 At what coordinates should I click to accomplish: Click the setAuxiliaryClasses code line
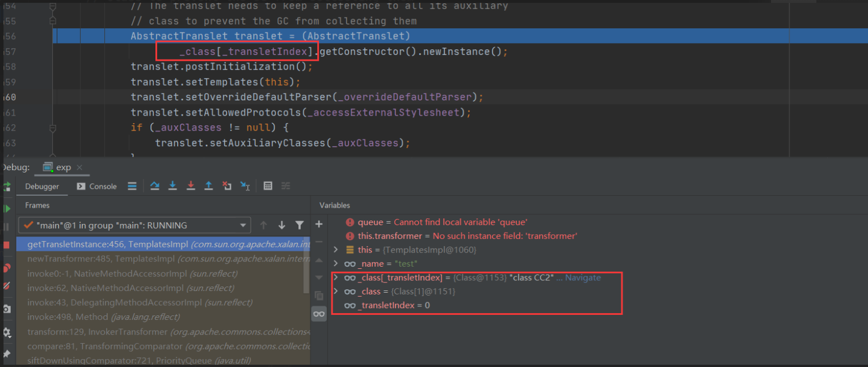283,143
